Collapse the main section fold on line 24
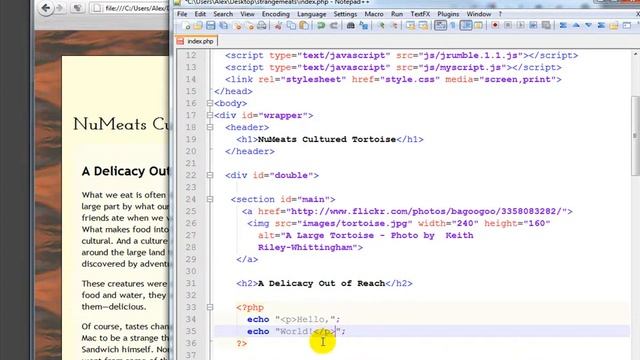This screenshot has height=360, width=640. [x=210, y=199]
